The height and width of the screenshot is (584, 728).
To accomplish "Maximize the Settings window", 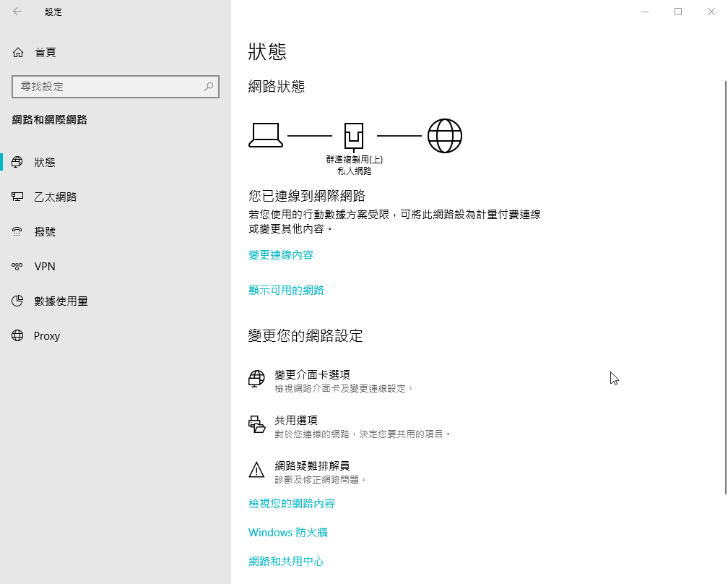I will (x=678, y=12).
